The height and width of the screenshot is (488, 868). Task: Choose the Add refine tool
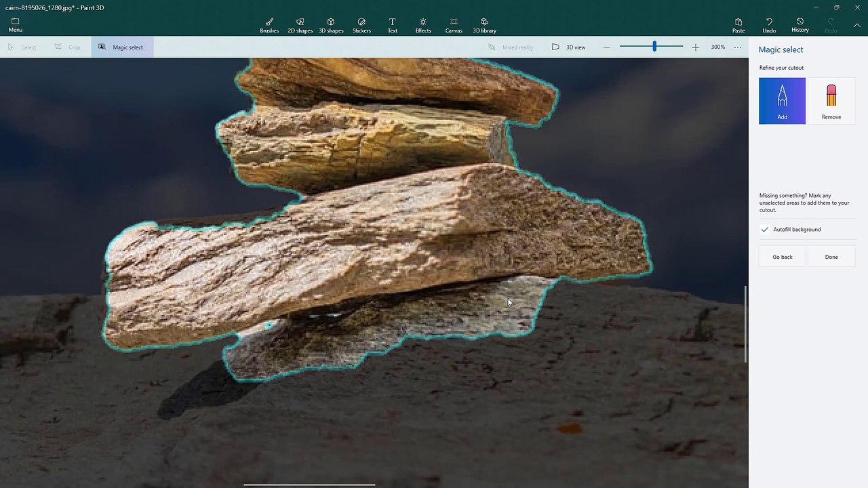coord(782,101)
